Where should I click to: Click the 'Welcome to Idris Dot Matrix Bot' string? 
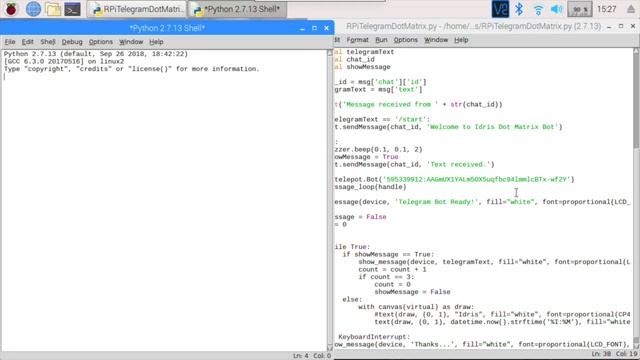point(492,127)
